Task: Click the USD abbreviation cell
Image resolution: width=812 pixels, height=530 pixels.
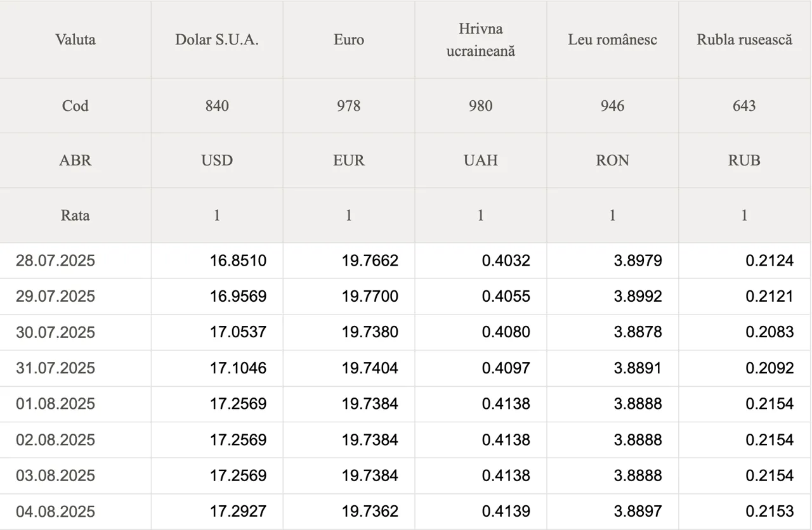Action: [x=217, y=160]
